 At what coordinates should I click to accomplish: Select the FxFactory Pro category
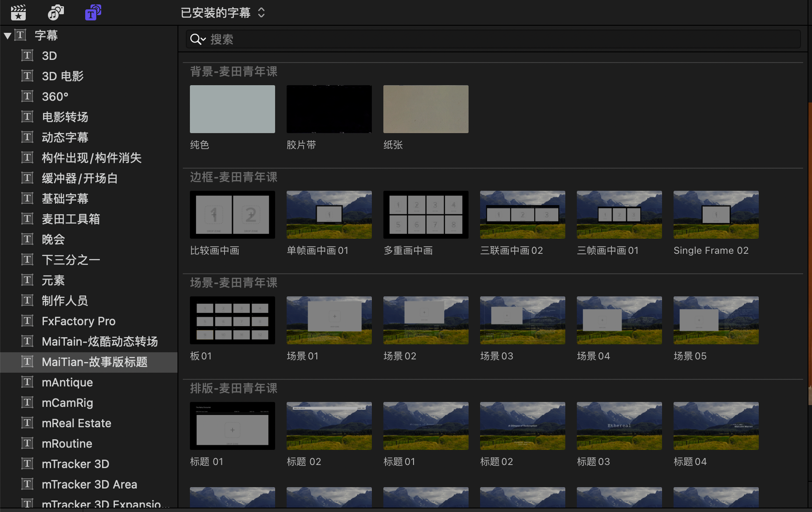click(x=89, y=321)
